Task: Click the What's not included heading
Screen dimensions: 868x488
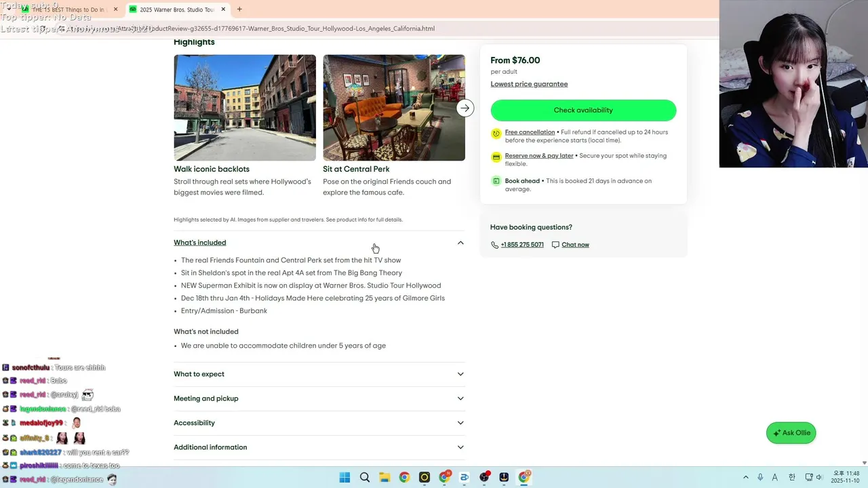Action: (206, 331)
